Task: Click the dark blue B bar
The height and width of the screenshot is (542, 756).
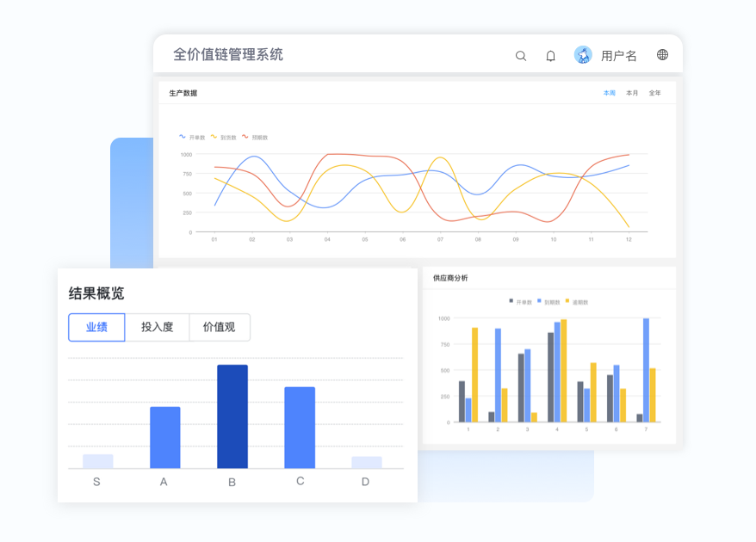Action: pos(232,416)
